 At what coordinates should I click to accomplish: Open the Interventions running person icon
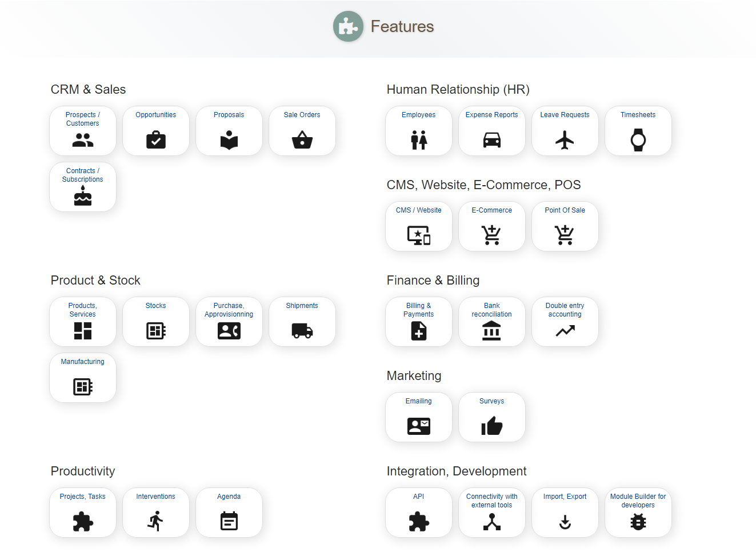(x=155, y=522)
